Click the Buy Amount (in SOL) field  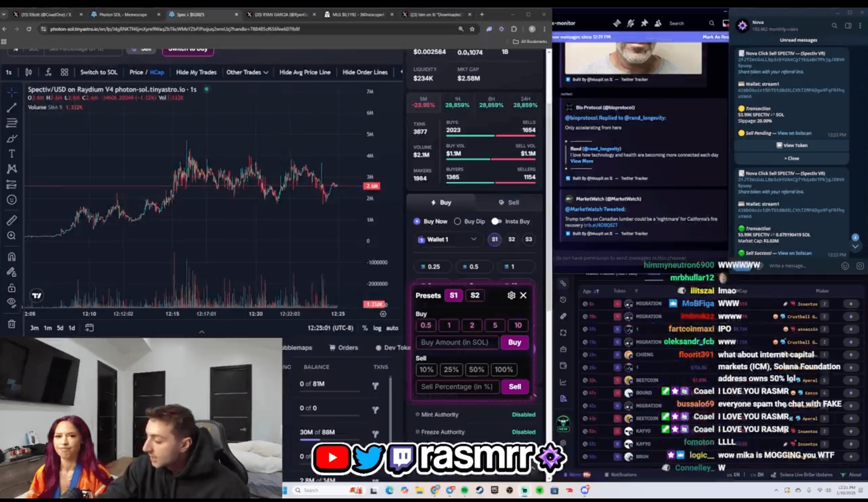[457, 342]
